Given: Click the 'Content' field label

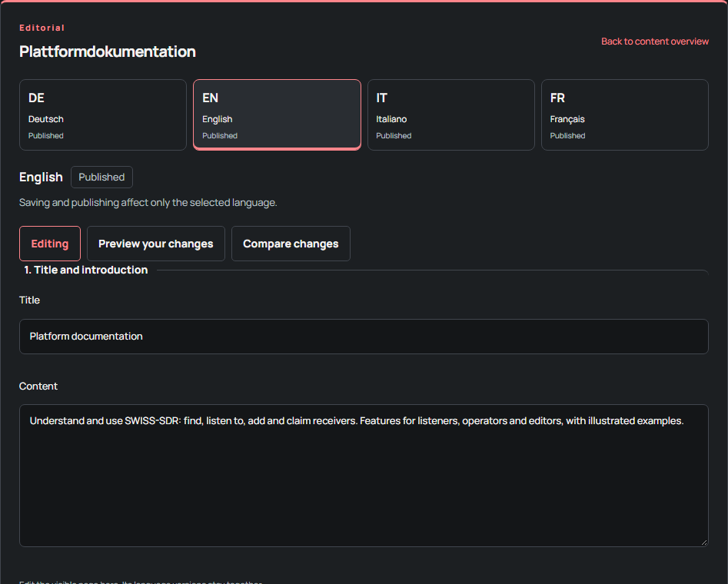Looking at the screenshot, I should (38, 387).
